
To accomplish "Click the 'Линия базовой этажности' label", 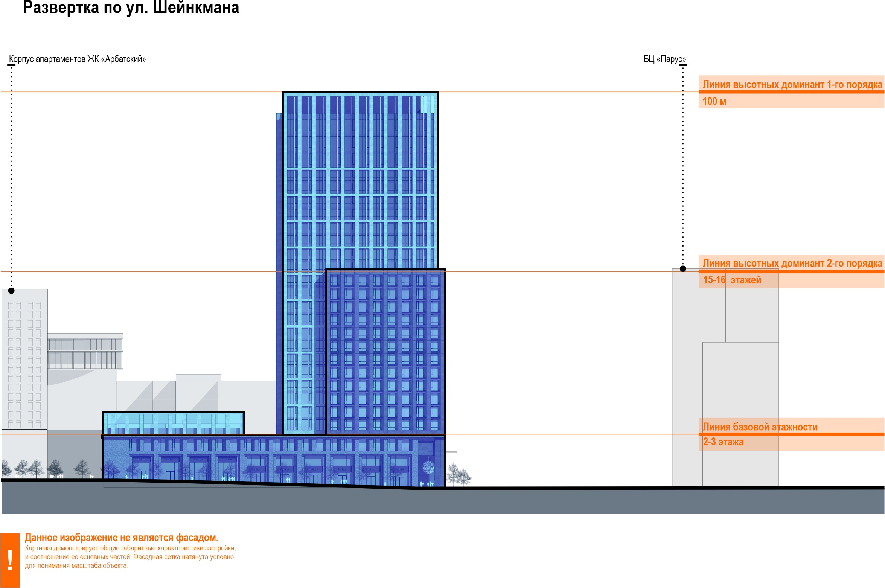I will (x=760, y=427).
